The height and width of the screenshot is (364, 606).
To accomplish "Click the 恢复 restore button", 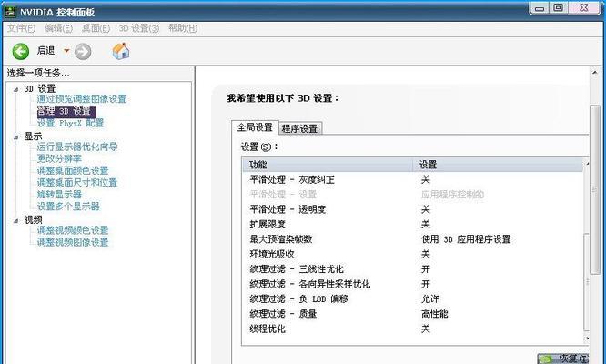I will [563, 359].
